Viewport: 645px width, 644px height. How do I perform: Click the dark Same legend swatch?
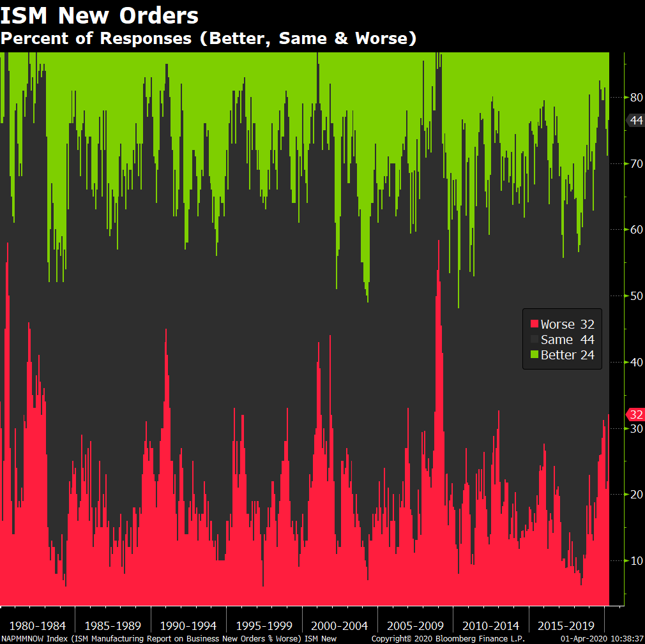coord(535,340)
